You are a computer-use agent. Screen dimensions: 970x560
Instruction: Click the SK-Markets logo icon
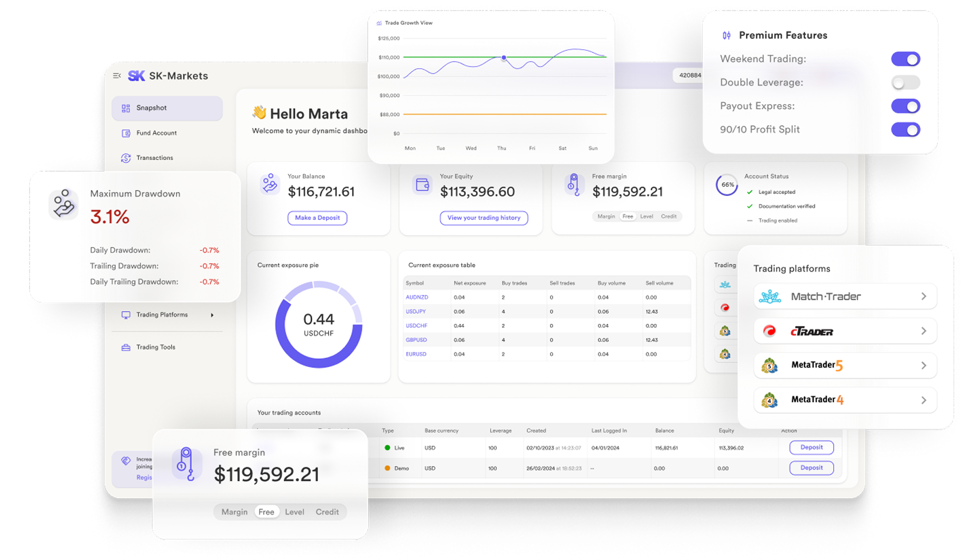coord(136,76)
